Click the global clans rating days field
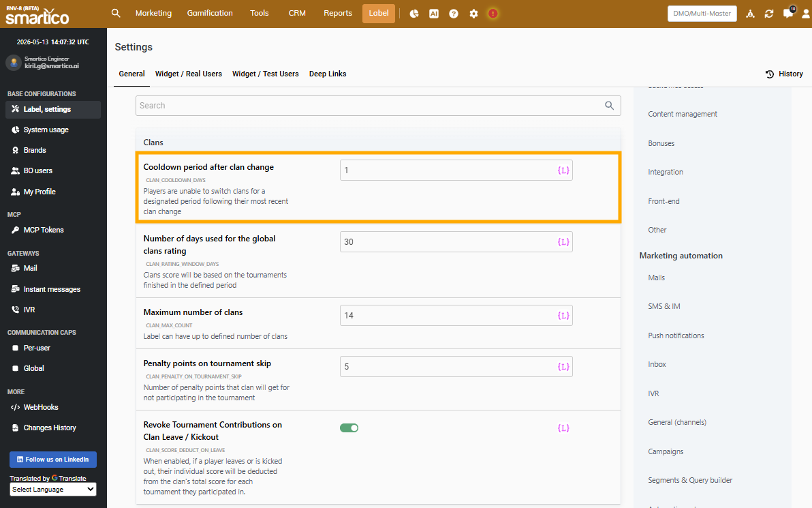Viewport: 812px width, 508px height. coord(456,242)
